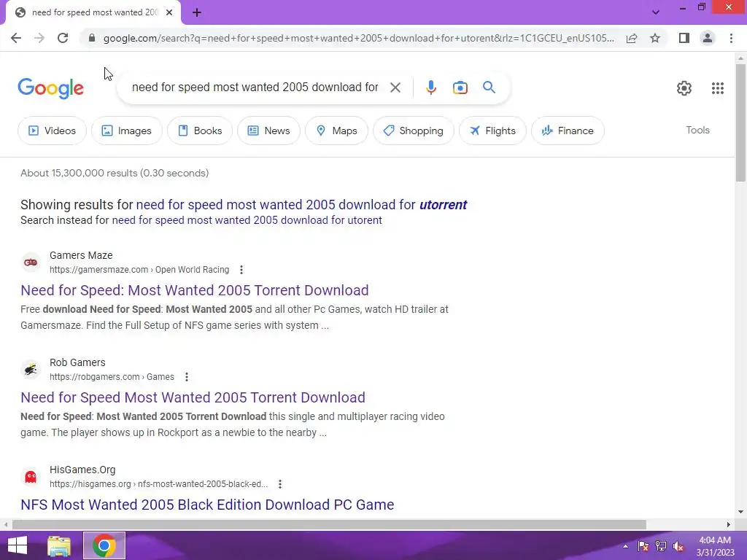Open more options for Rob Gamers result
The image size is (747, 560).
(187, 377)
